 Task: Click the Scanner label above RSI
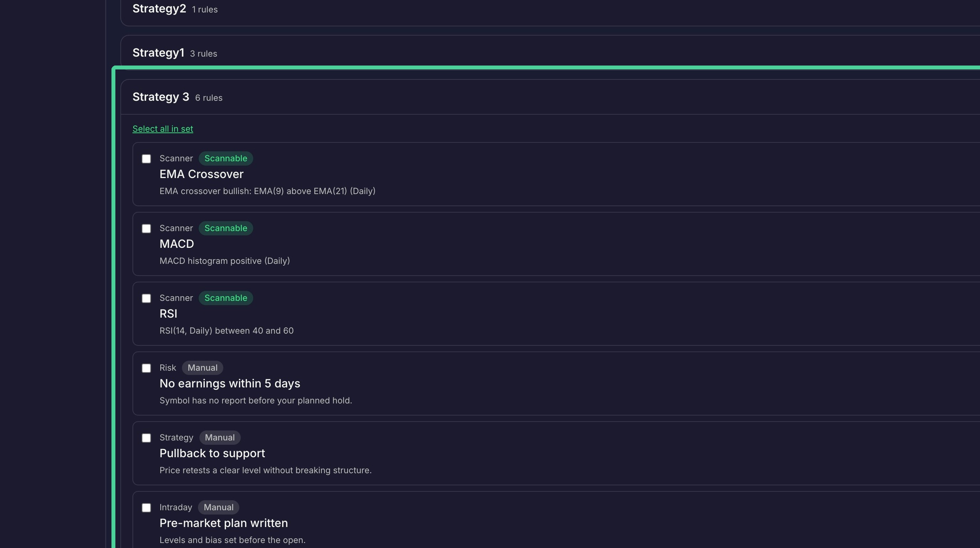point(176,298)
